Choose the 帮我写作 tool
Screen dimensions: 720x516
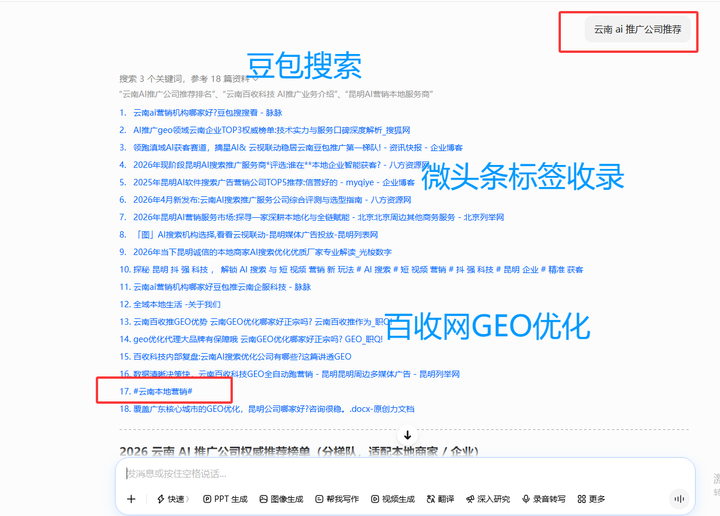[337, 499]
